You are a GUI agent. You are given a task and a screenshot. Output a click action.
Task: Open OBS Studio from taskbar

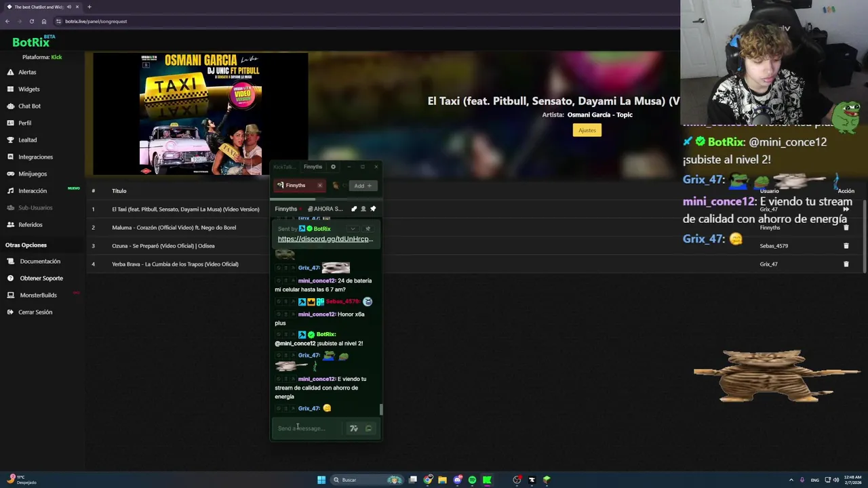click(517, 480)
